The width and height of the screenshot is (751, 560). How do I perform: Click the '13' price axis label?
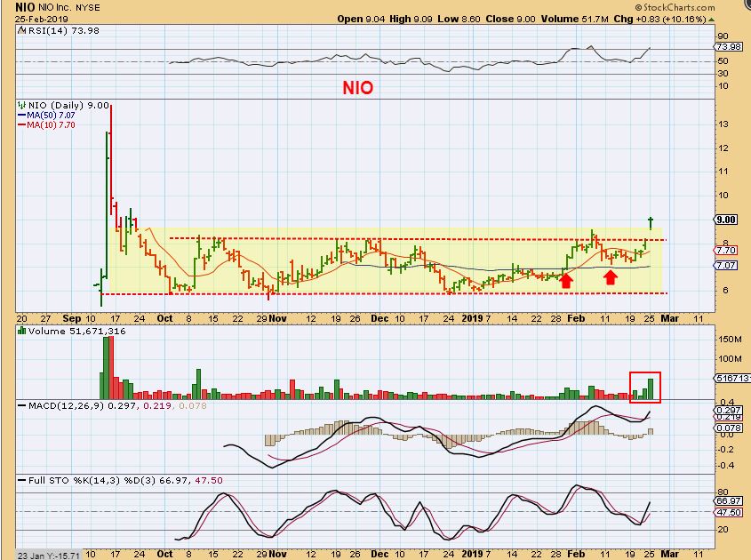pyautogui.click(x=723, y=124)
